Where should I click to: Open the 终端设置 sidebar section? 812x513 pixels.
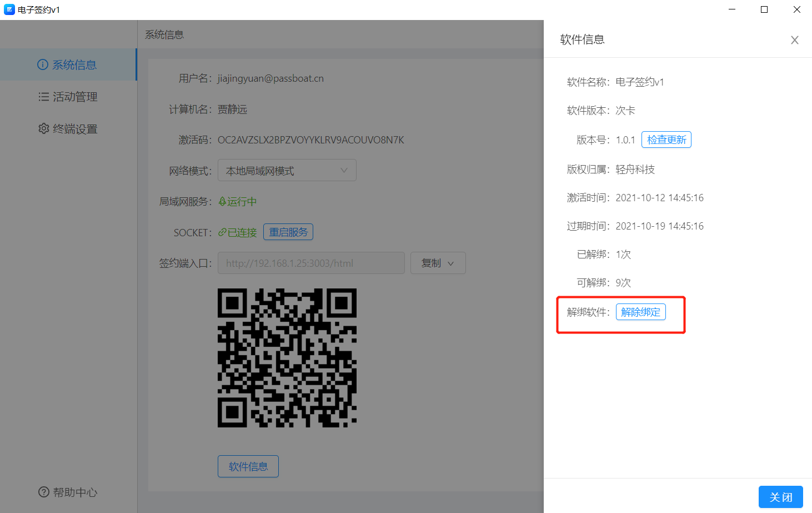68,129
